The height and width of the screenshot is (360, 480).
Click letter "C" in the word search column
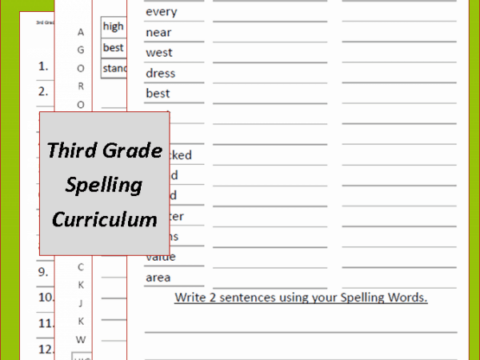pos(81,267)
